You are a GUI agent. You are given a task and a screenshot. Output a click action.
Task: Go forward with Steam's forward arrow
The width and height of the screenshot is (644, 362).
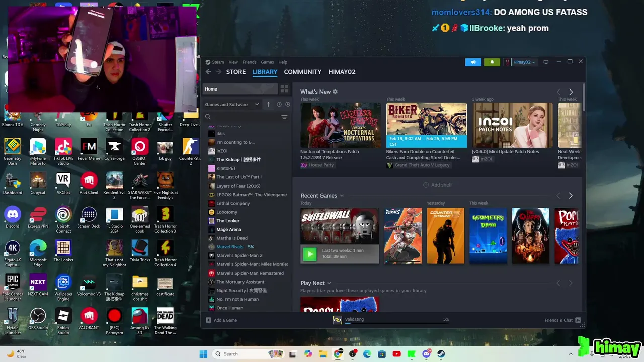point(218,72)
